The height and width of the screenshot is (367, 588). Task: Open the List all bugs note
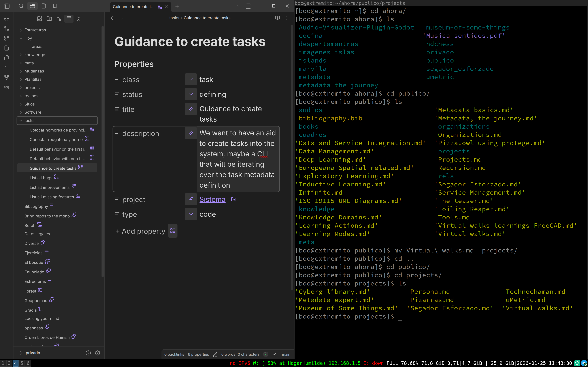41,178
